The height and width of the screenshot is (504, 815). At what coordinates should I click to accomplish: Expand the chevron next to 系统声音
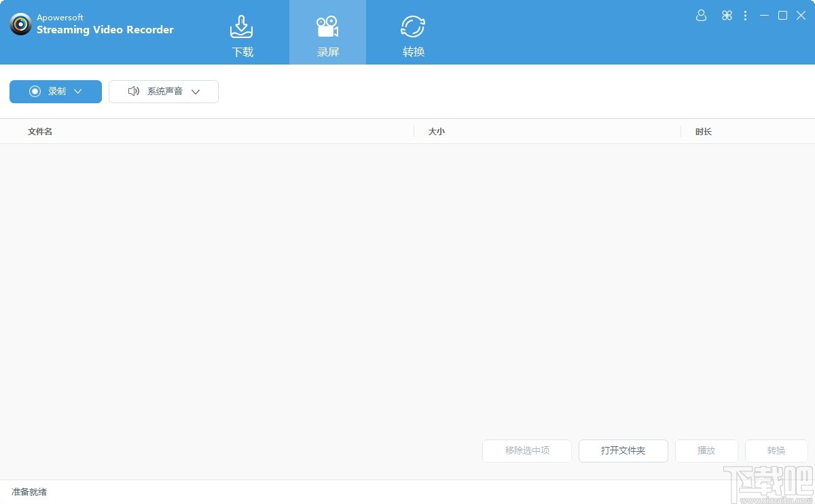pyautogui.click(x=196, y=92)
